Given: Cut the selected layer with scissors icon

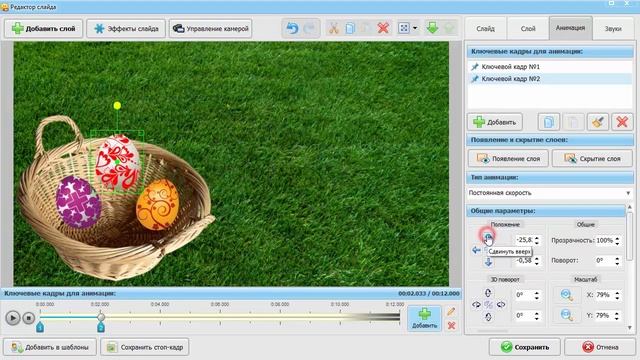Looking at the screenshot, I should point(334,28).
